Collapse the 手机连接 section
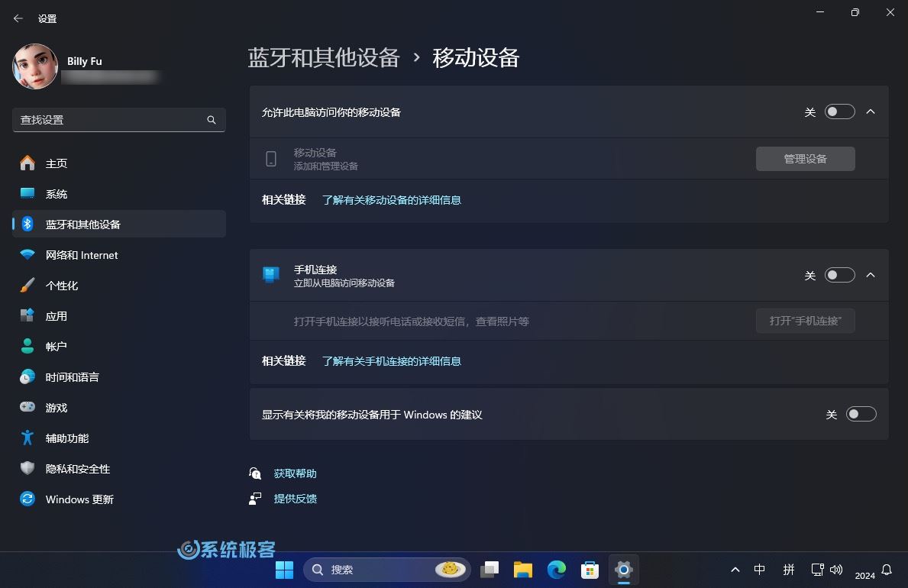 (871, 275)
